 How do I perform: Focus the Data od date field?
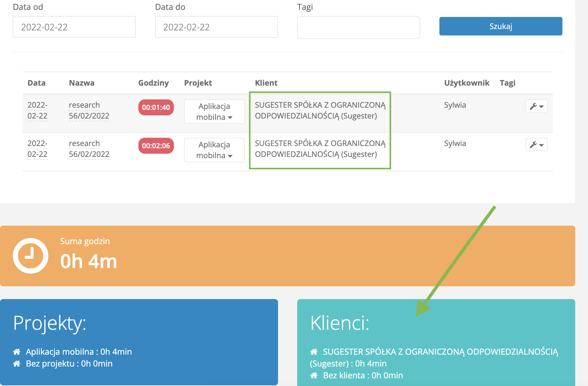[74, 27]
